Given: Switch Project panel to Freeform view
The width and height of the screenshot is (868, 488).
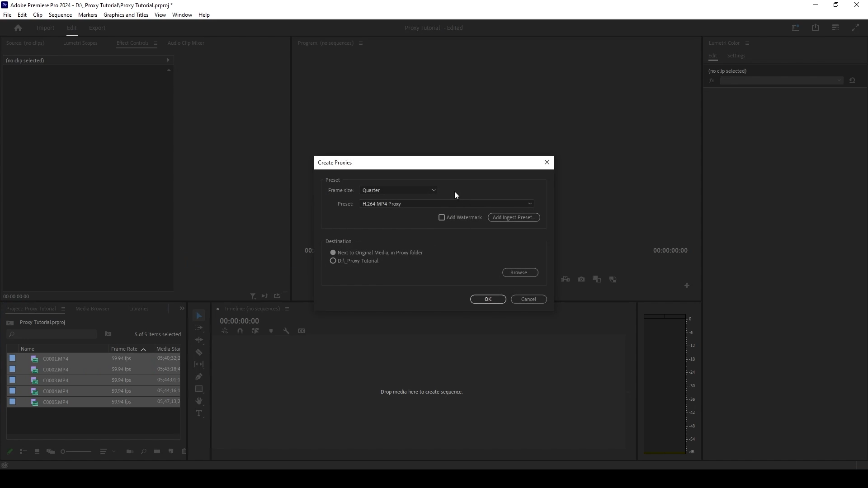Looking at the screenshot, I should click(51, 451).
